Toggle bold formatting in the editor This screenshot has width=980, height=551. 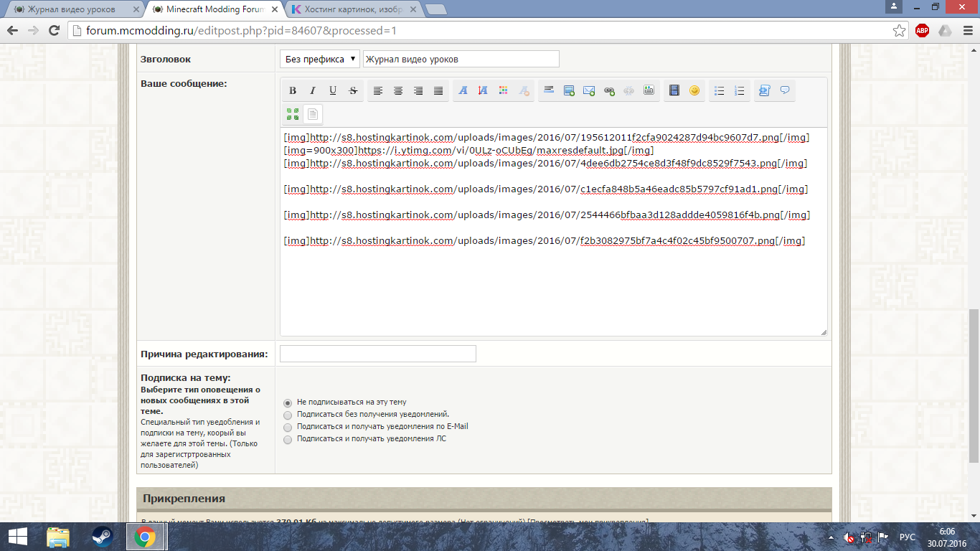(293, 90)
